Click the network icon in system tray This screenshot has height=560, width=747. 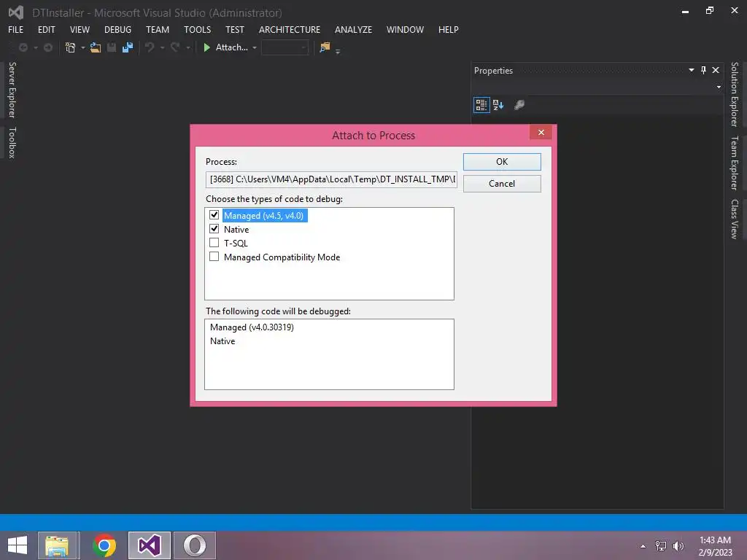[x=661, y=545]
